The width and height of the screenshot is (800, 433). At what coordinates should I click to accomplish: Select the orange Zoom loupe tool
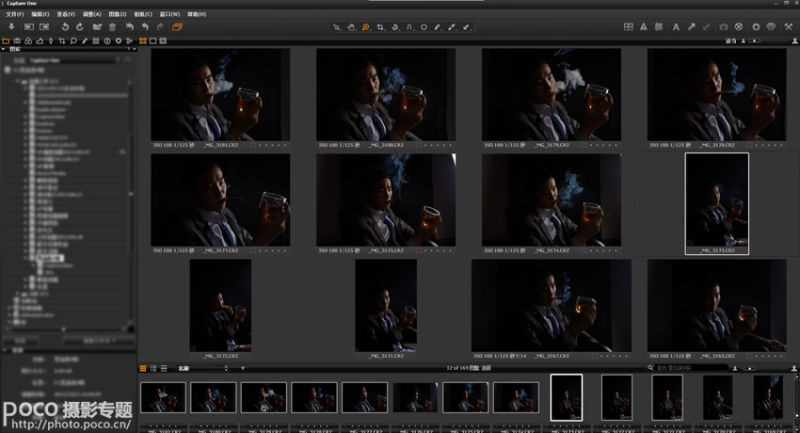tap(367, 27)
